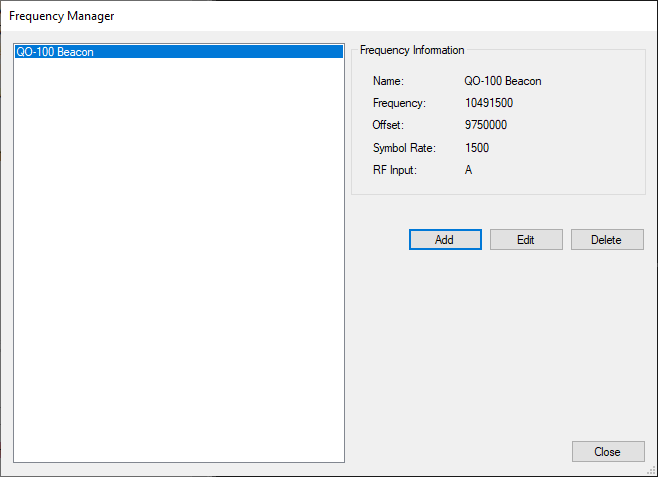Open the Edit frequency button
This screenshot has width=658, height=477.
click(525, 240)
